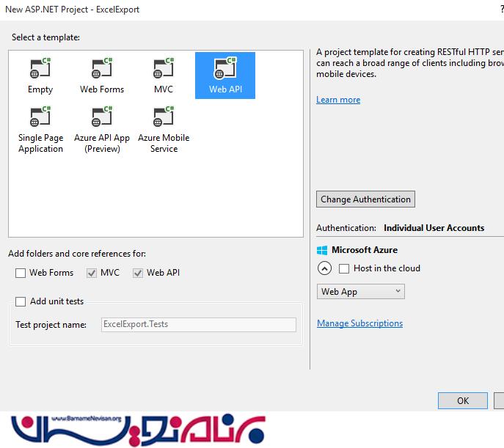
Task: Confirm the dialog with OK
Action: tap(463, 401)
